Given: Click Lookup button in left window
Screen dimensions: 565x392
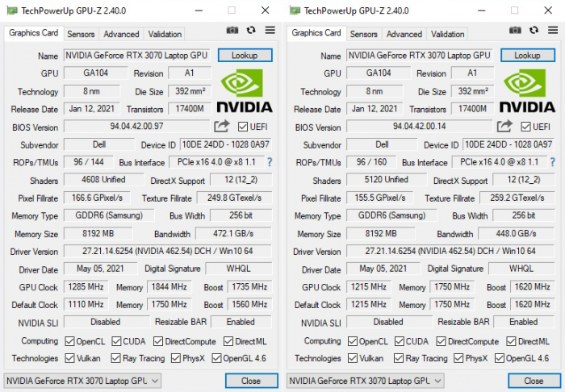Looking at the screenshot, I should click(245, 55).
